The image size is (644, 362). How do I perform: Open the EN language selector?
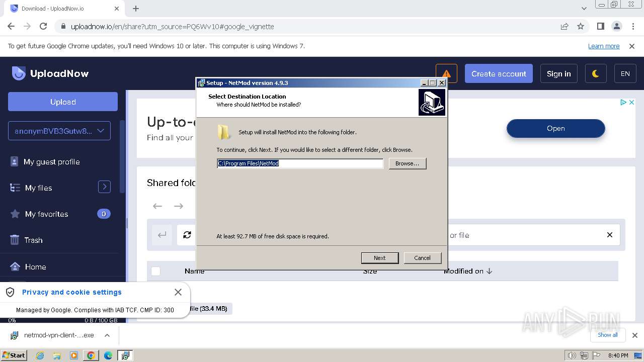pyautogui.click(x=625, y=73)
